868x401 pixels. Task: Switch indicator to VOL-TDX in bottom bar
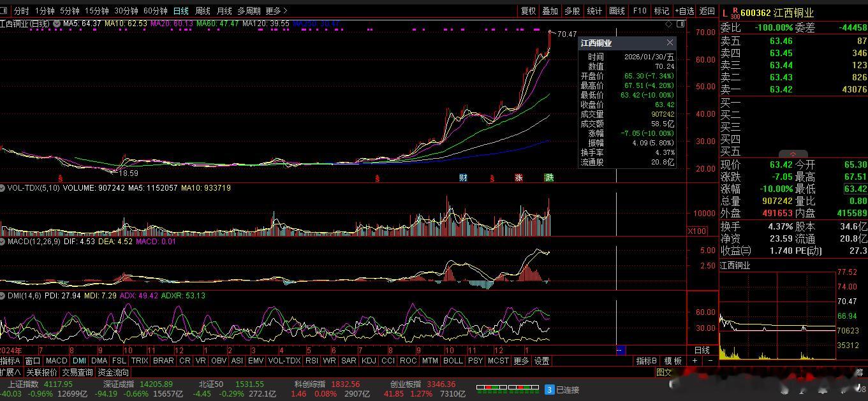tap(284, 361)
